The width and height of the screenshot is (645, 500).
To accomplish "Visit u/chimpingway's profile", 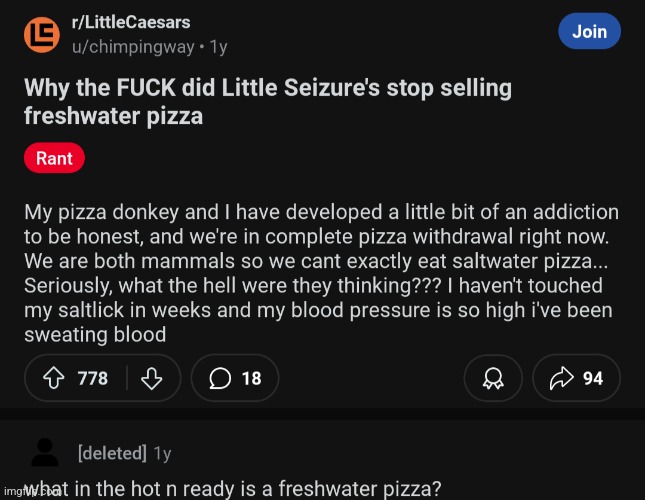I will pos(133,47).
